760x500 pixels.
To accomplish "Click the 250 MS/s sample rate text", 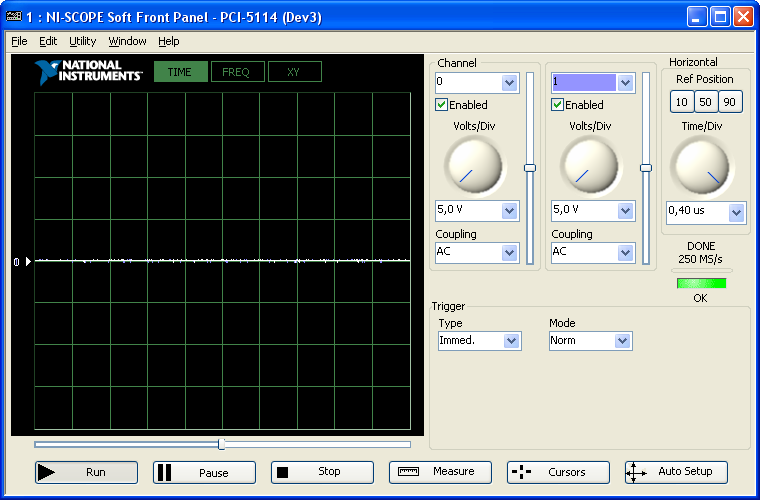I will (x=700, y=259).
